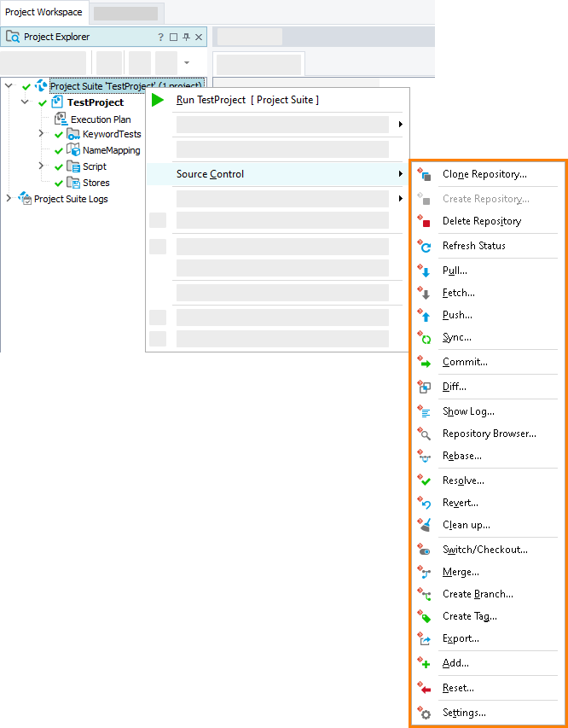The image size is (568, 728).
Task: Choose Create Tag... in the submenu
Action: point(488,616)
